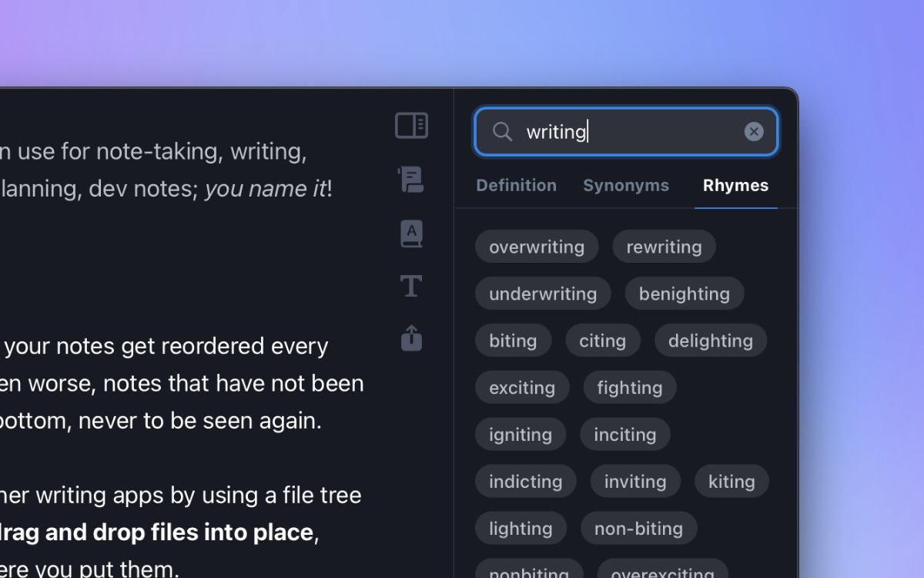Select the Rhymes tab
Screen dimensions: 924x578
(735, 186)
